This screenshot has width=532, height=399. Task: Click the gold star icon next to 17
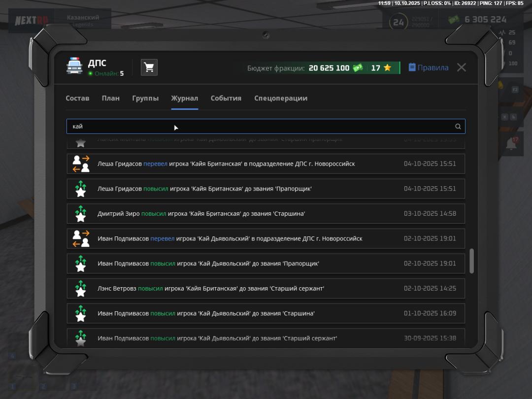(x=388, y=68)
